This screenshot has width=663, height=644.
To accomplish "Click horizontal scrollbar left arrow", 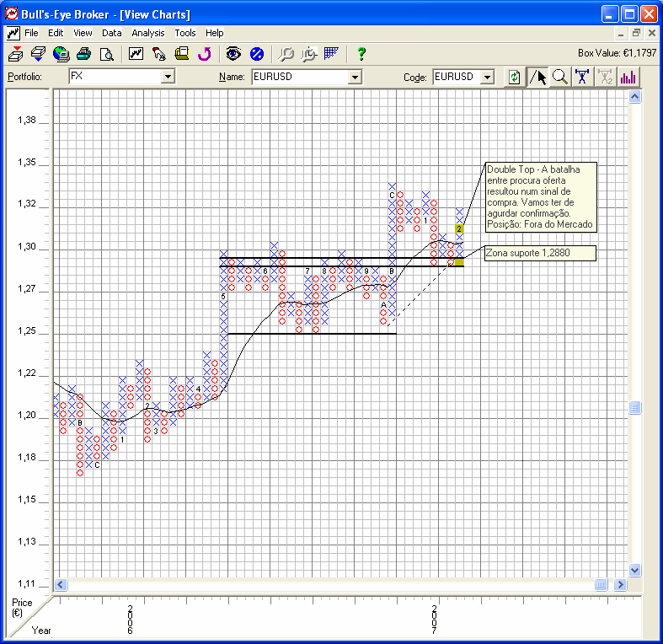I will [61, 584].
